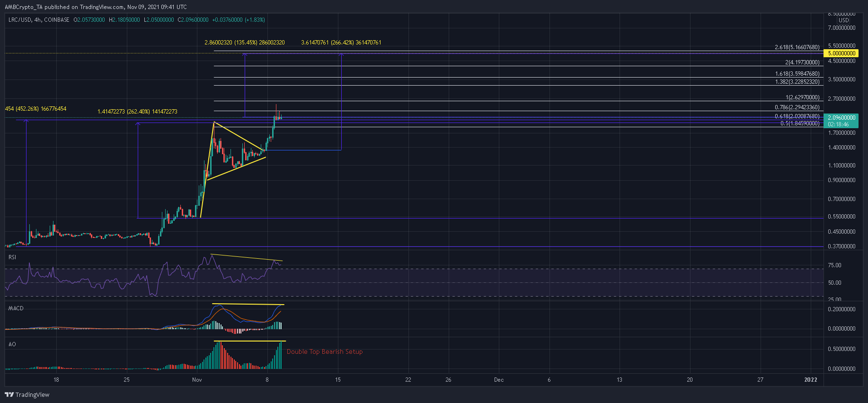
Task: Click the 4h timeframe label
Action: (38, 20)
